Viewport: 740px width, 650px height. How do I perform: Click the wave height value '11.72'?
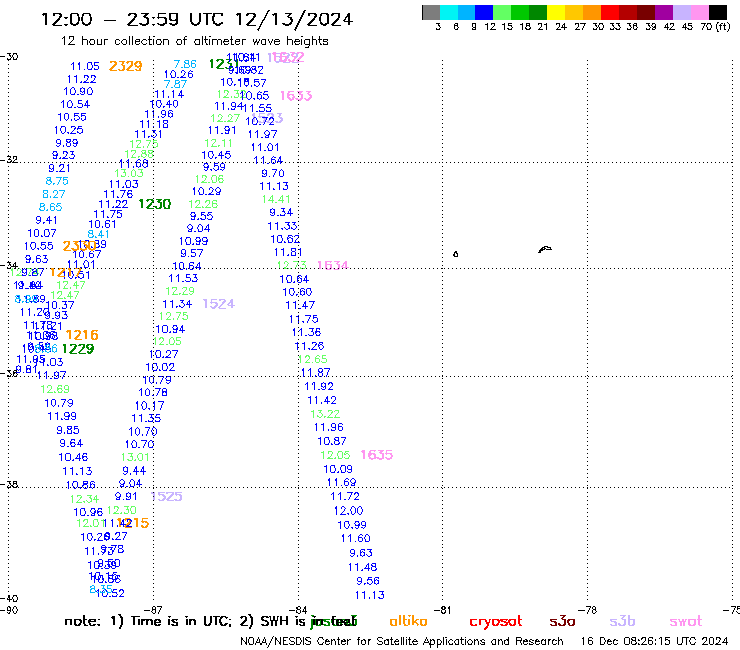click(x=345, y=497)
